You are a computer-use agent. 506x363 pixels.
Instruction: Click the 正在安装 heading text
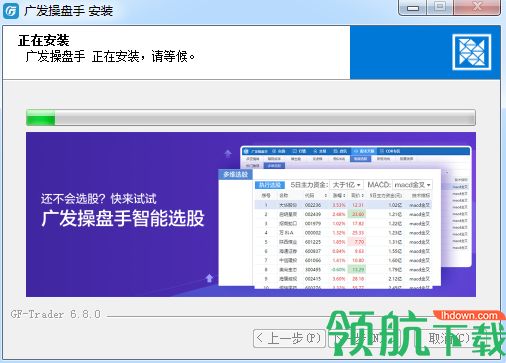(x=44, y=41)
